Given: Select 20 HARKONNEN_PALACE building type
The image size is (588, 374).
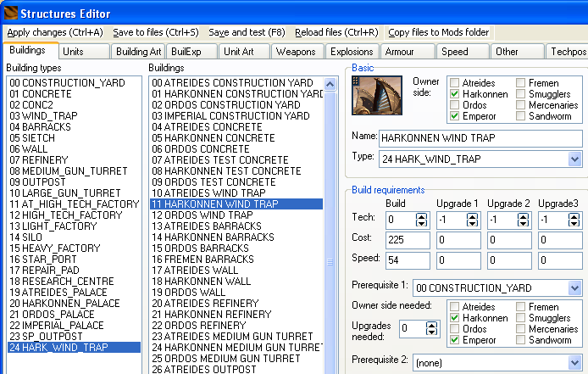Looking at the screenshot, I should [74, 303].
